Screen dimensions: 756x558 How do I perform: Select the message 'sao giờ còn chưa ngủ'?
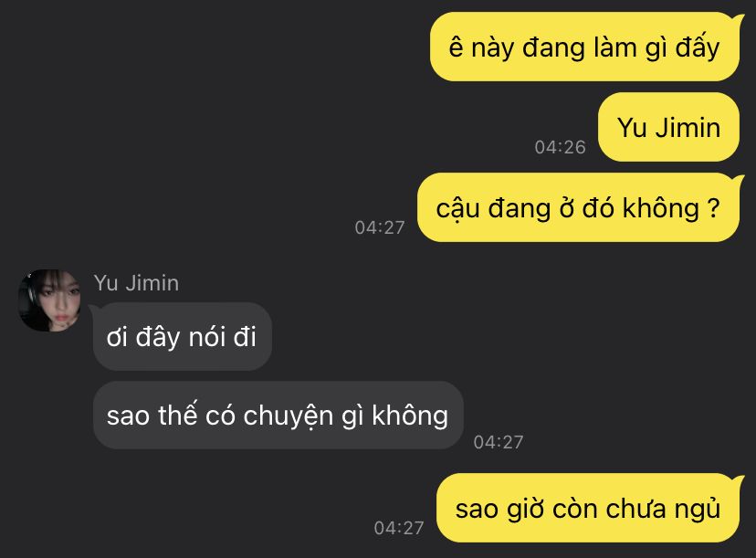point(588,508)
